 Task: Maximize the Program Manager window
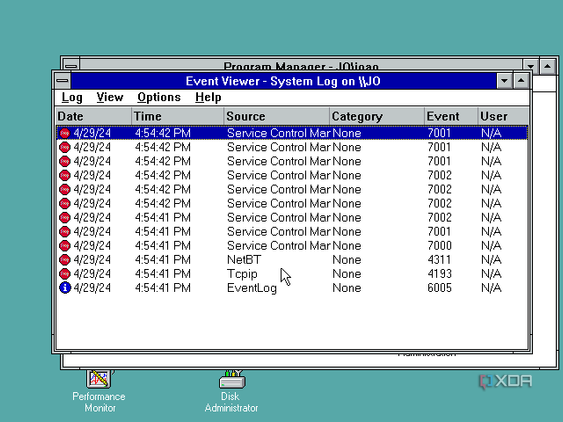pyautogui.click(x=548, y=66)
